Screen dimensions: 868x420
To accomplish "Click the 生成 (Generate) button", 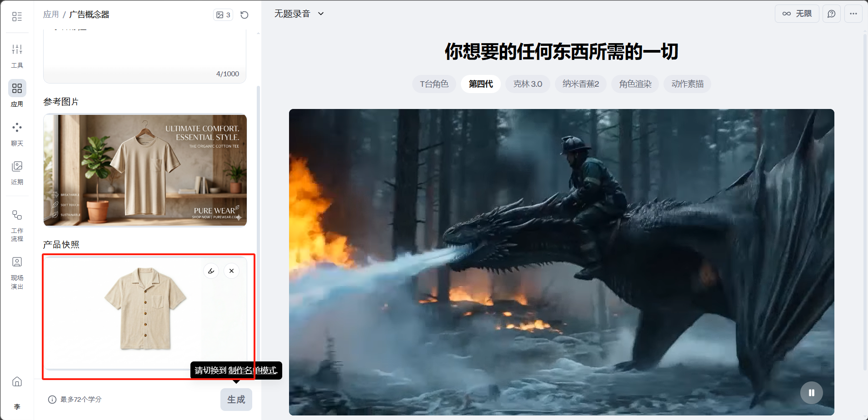I will coord(236,400).
